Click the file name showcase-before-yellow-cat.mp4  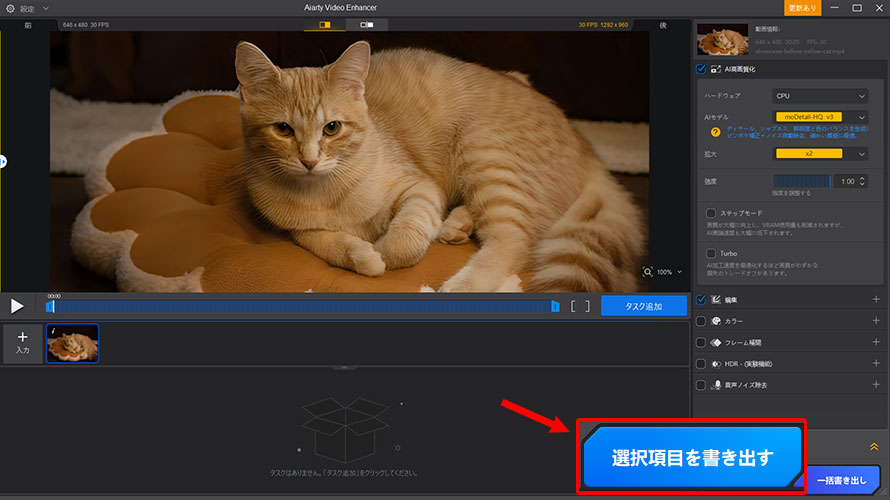pyautogui.click(x=800, y=52)
